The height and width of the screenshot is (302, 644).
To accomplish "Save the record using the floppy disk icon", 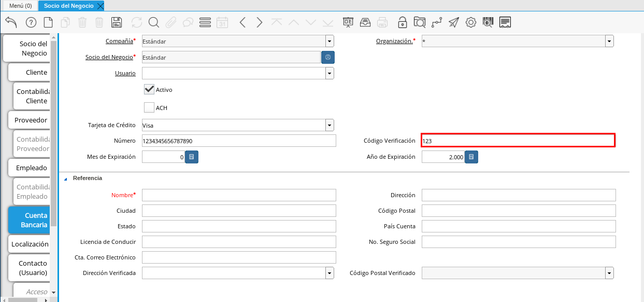I will tap(117, 22).
